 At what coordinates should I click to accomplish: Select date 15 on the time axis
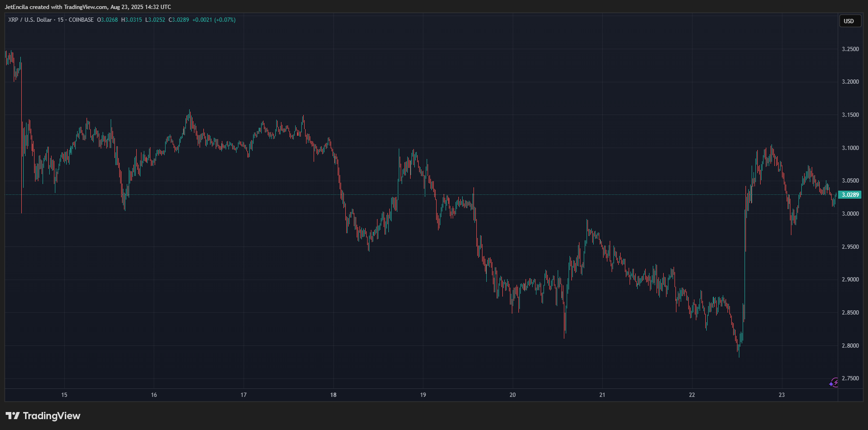tap(64, 395)
